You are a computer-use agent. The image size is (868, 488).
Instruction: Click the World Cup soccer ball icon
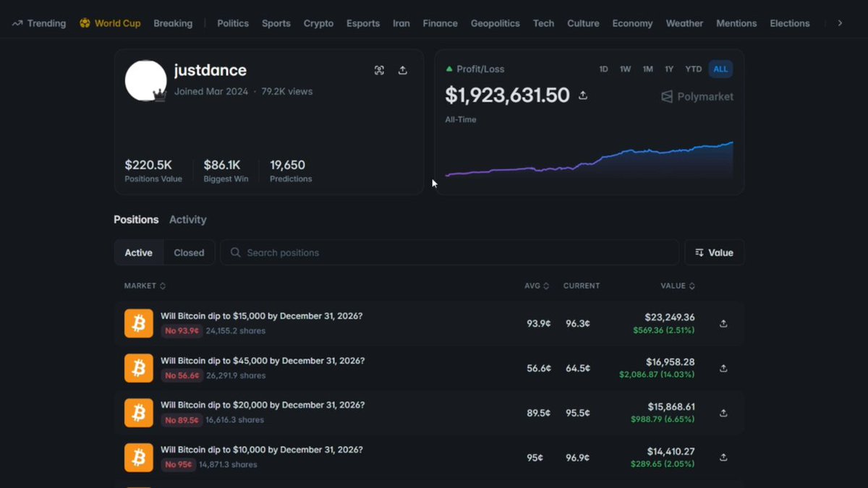pyautogui.click(x=85, y=23)
